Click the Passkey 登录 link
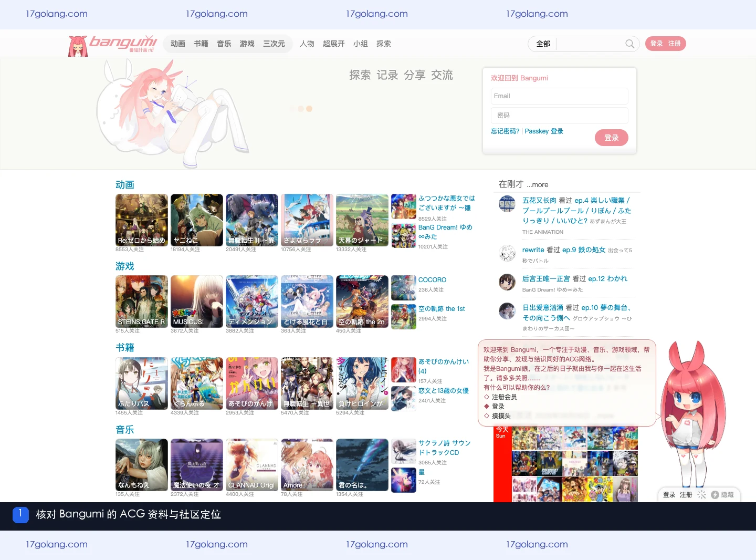756x560 pixels. pyautogui.click(x=544, y=131)
